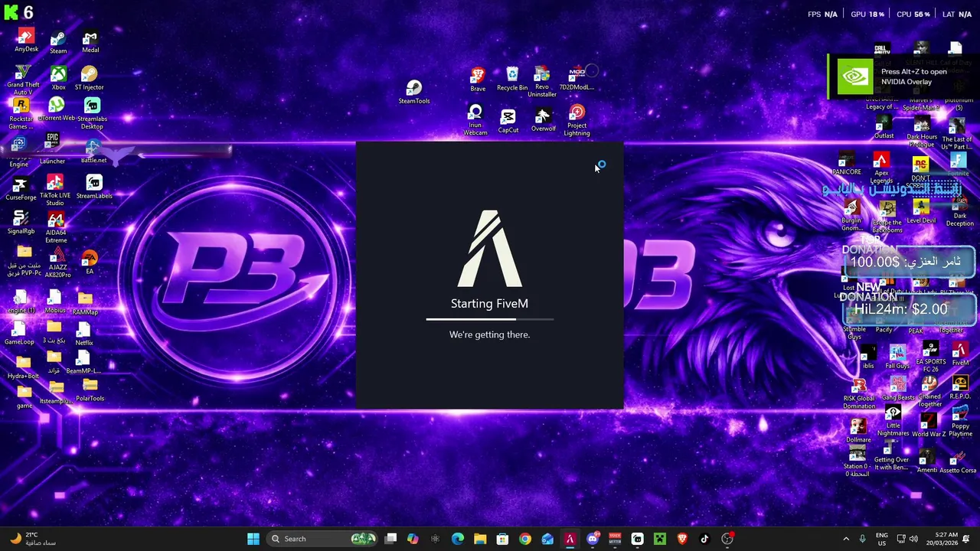Select the ST Injector icon
Image resolution: width=980 pixels, height=551 pixels.
click(x=90, y=79)
